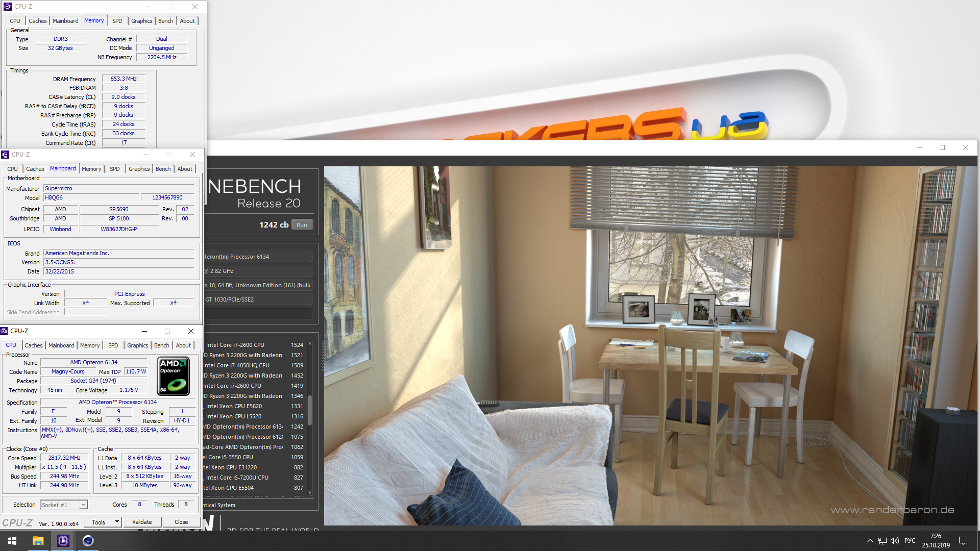The width and height of the screenshot is (980, 551).
Task: Click the Southbridge SP 5100 value
Action: tap(119, 219)
